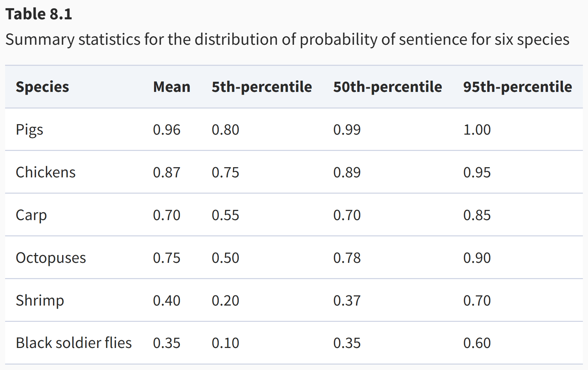Click the Octopuses row label

(51, 258)
